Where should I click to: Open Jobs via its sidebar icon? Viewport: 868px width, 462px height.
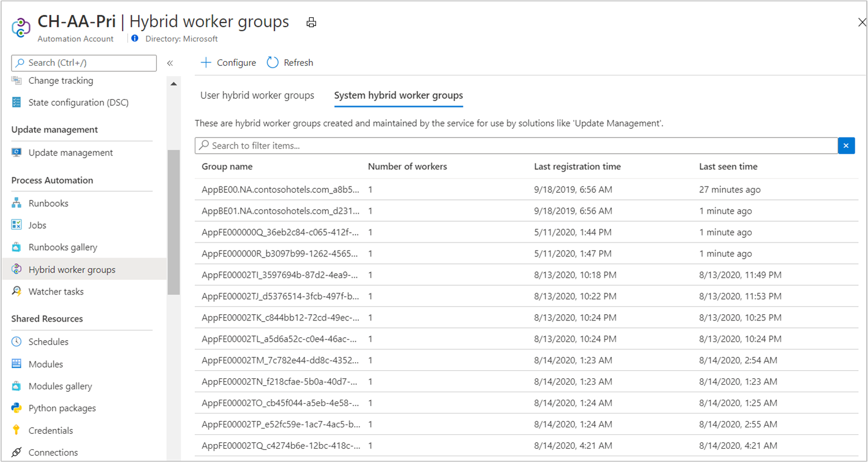click(x=17, y=225)
